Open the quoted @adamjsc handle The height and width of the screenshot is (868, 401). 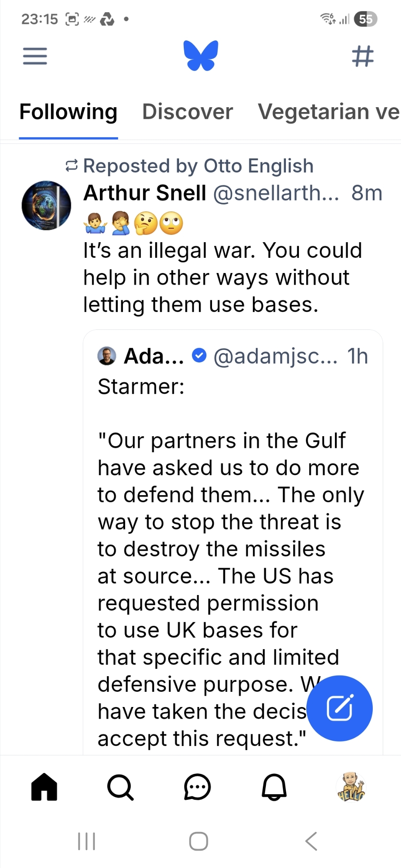[275, 356]
